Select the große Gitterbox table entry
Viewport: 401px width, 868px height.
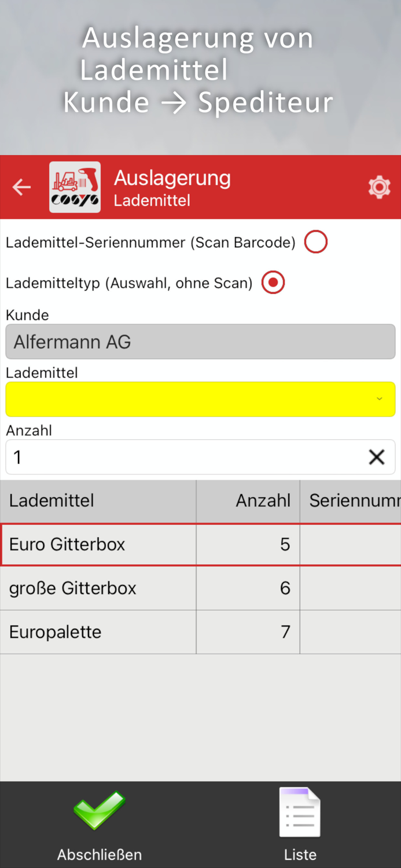point(98,588)
